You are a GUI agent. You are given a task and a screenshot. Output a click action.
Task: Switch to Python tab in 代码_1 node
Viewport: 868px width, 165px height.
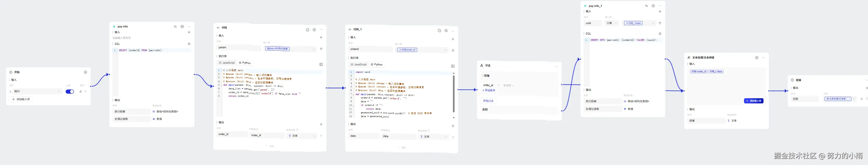(376, 64)
